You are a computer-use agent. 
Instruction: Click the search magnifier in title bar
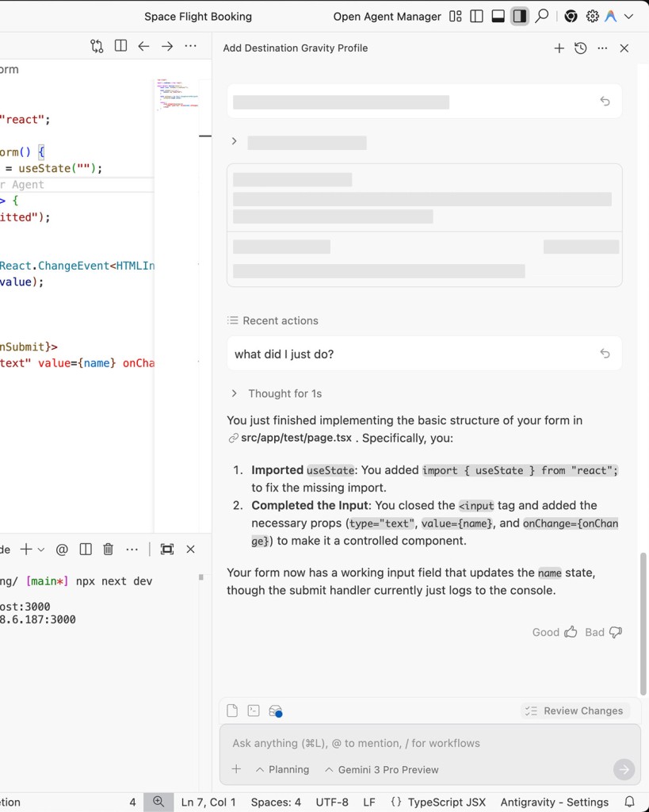542,16
